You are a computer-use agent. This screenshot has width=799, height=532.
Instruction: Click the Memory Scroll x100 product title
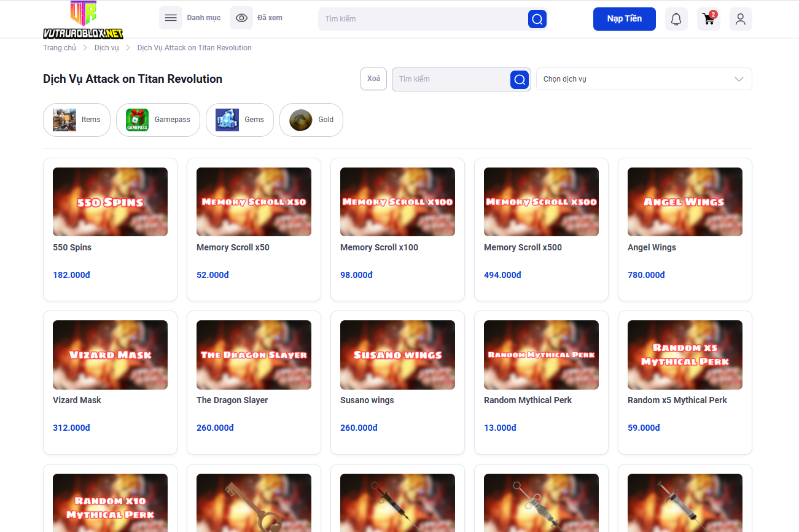[379, 247]
